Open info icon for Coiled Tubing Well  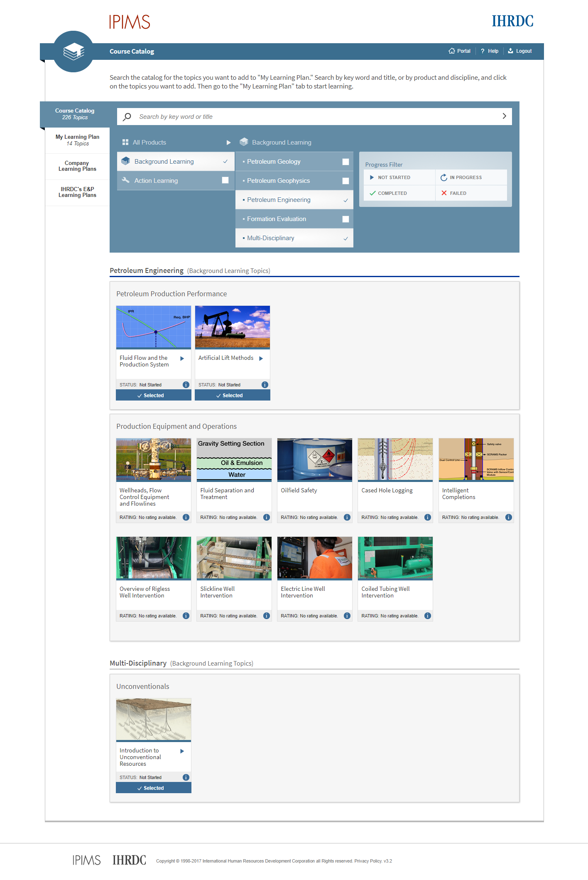pos(428,616)
